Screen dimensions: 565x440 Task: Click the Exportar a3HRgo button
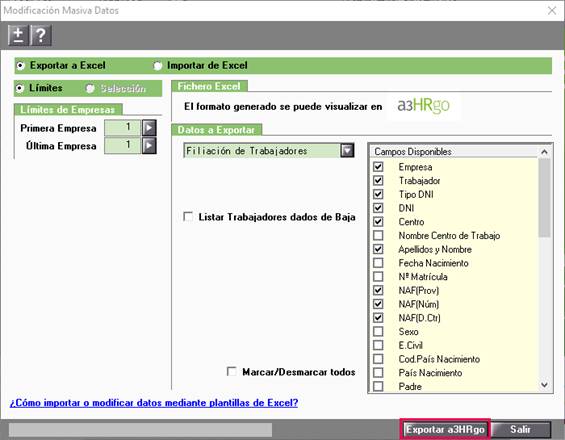445,430
